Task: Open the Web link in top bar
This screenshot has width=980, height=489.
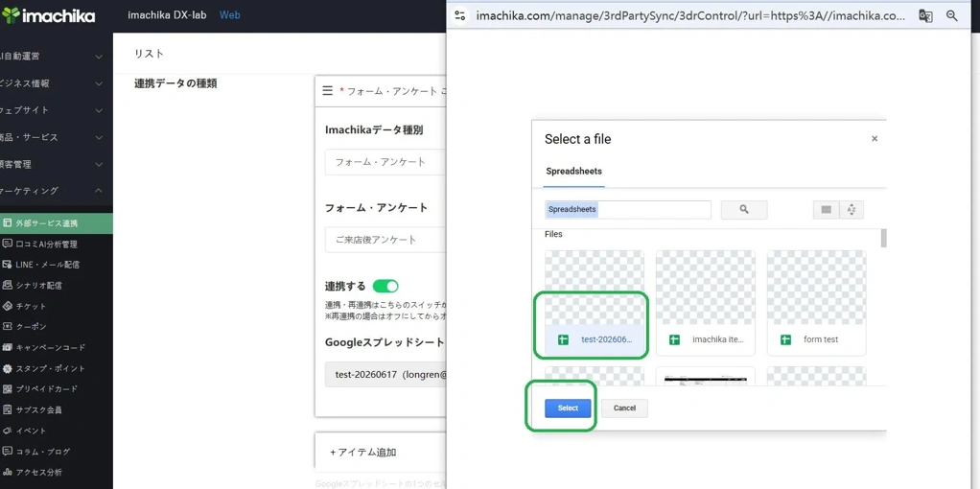Action: point(229,15)
